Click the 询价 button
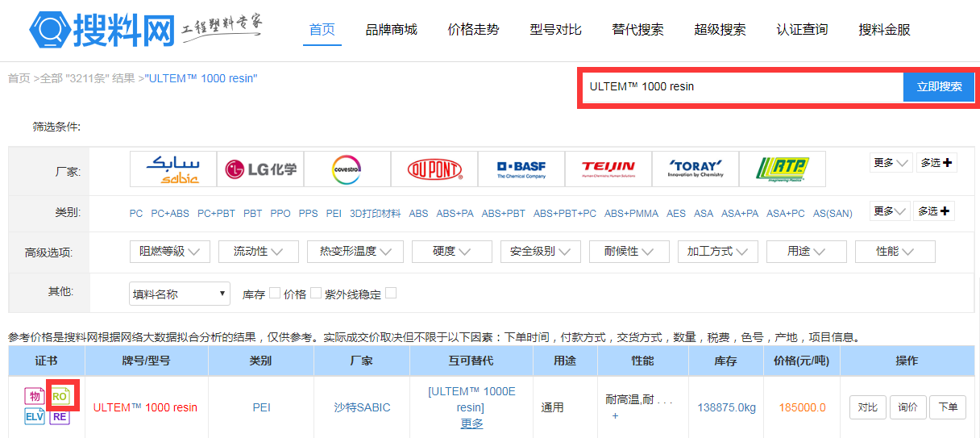Image resolution: width=980 pixels, height=438 pixels. click(907, 407)
